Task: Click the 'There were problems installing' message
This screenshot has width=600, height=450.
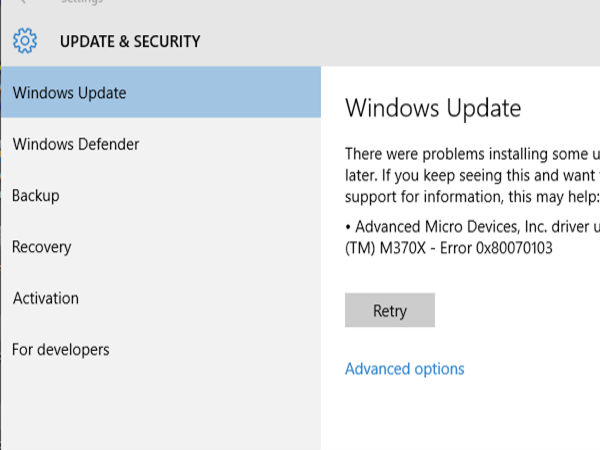Action: 470,153
